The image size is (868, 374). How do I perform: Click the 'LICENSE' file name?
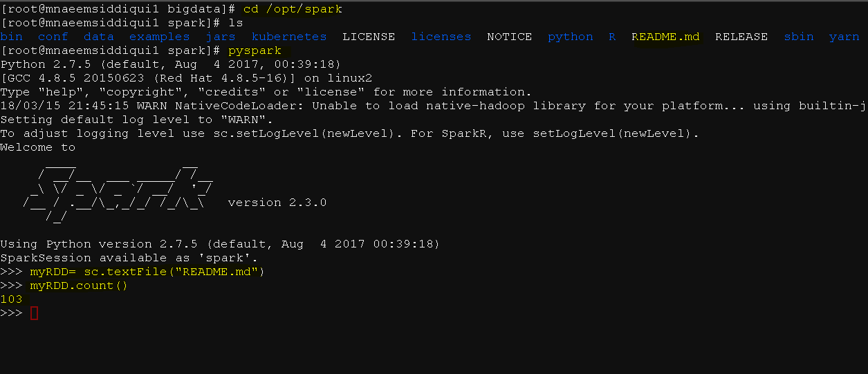pyautogui.click(x=369, y=37)
